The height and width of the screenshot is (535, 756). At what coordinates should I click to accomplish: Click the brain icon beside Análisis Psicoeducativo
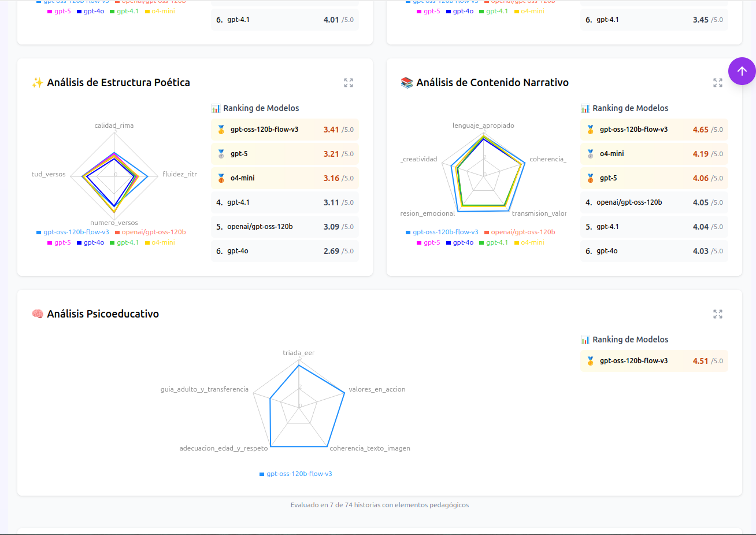38,314
